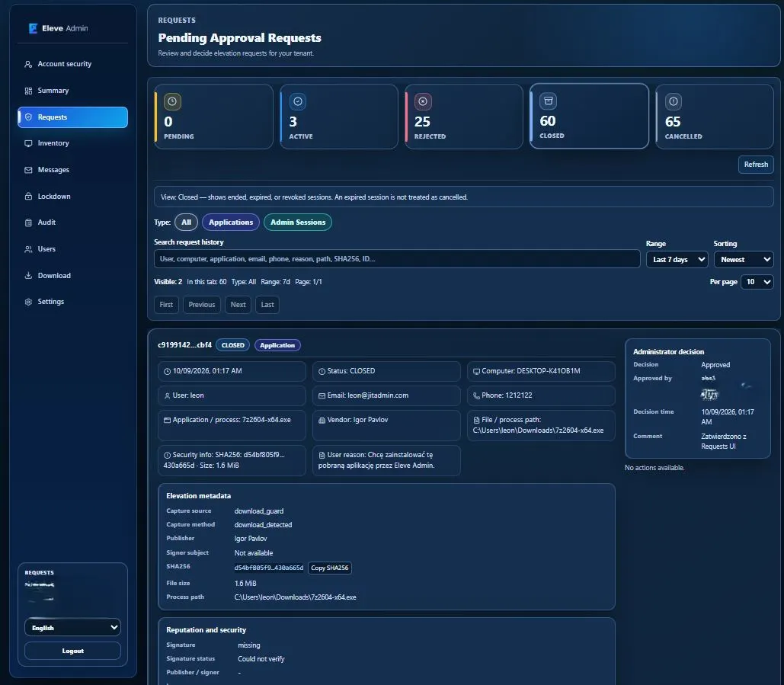The image size is (784, 685).
Task: Click the Eleve Admin logo icon
Action: click(33, 28)
